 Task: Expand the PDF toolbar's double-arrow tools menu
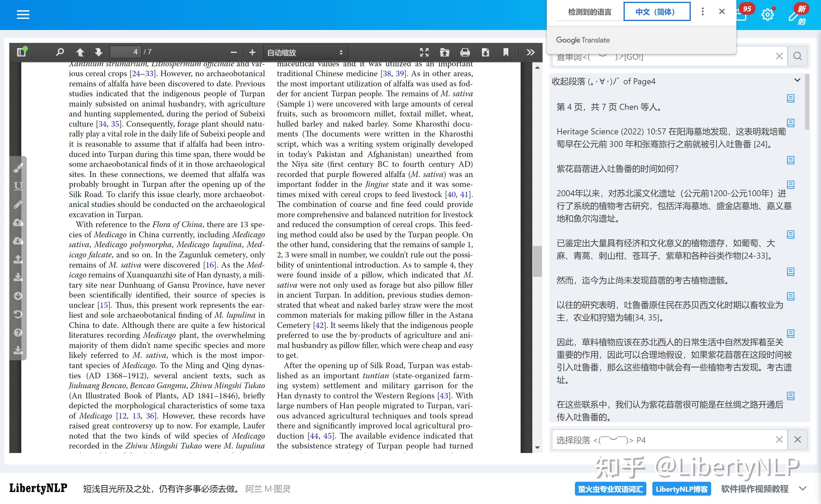(x=531, y=52)
